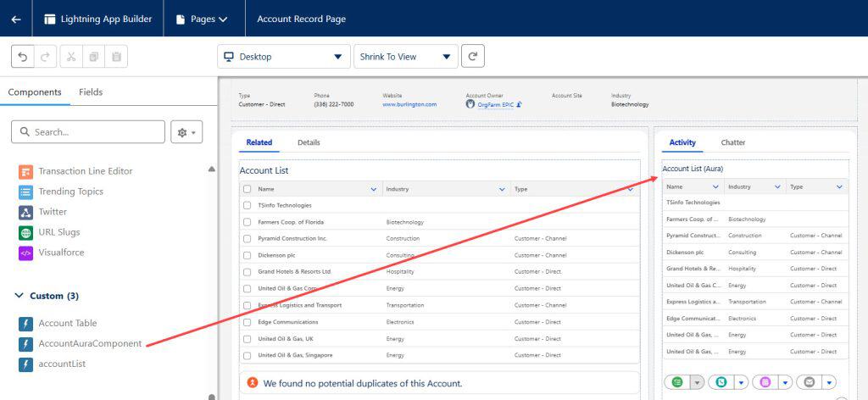Copy the selected component
This screenshot has height=400, width=868.
click(93, 57)
